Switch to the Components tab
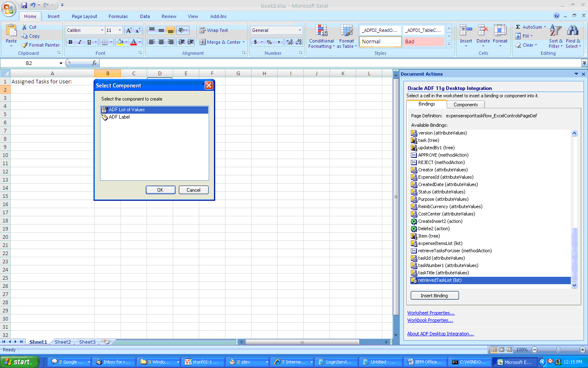Screen dimensions: 588x368 pos(465,105)
